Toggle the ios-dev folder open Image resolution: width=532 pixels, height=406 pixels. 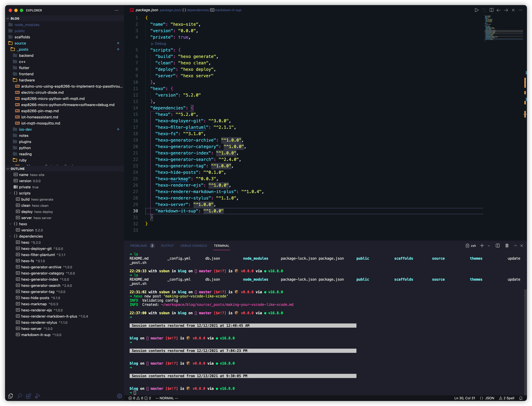(26, 129)
